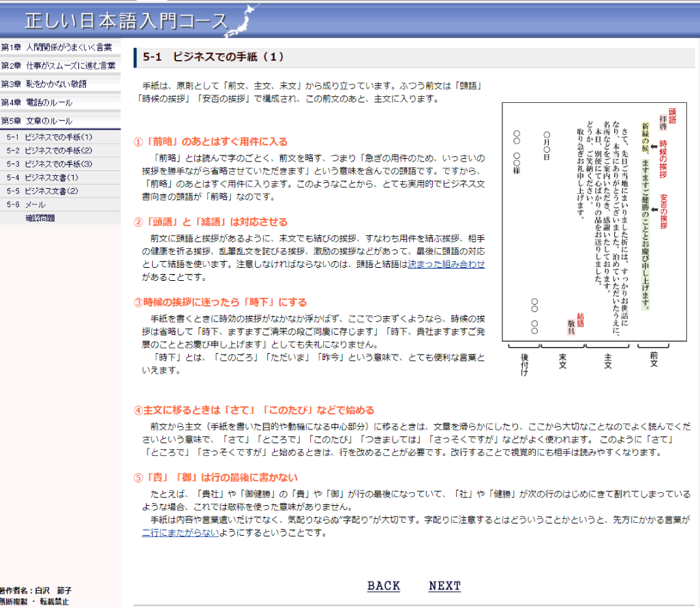The height and width of the screenshot is (608, 700).
Task: Click heading ③時候の挨拶に迷ったら「時下」にする
Action: click(221, 302)
